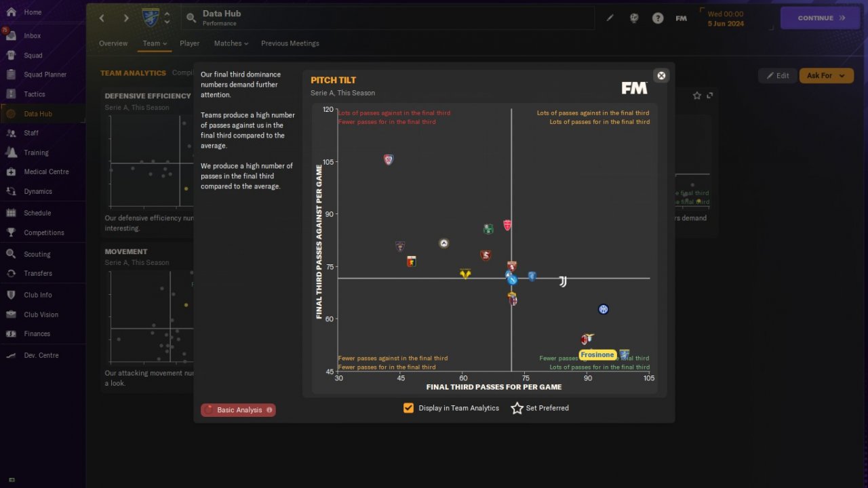Click the pencil icon in top bar
868x488 pixels.
coord(610,18)
